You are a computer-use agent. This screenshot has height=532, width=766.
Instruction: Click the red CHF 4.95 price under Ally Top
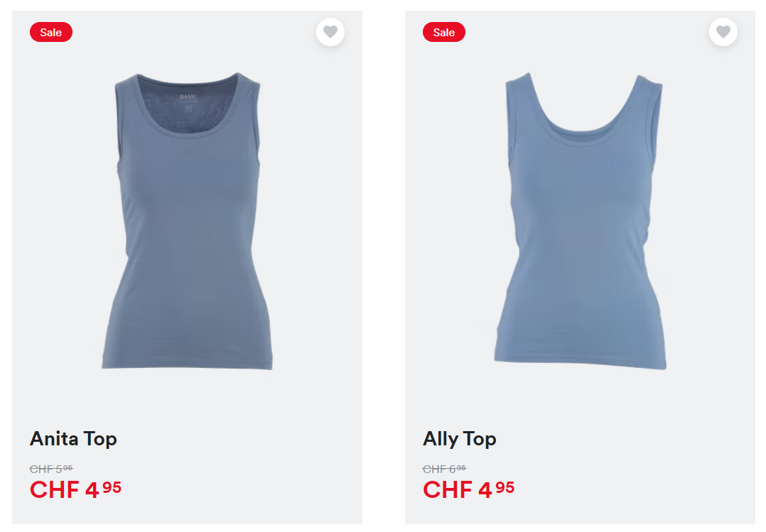coord(468,489)
